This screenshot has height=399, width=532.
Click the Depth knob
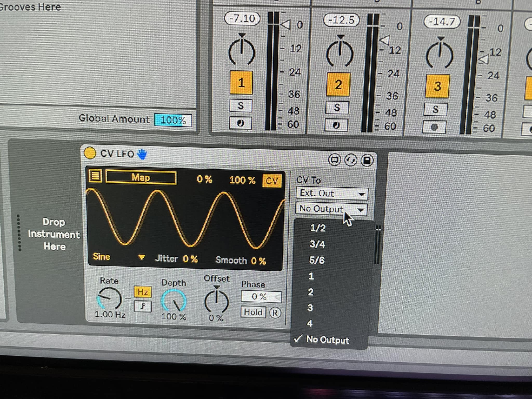pyautogui.click(x=174, y=301)
